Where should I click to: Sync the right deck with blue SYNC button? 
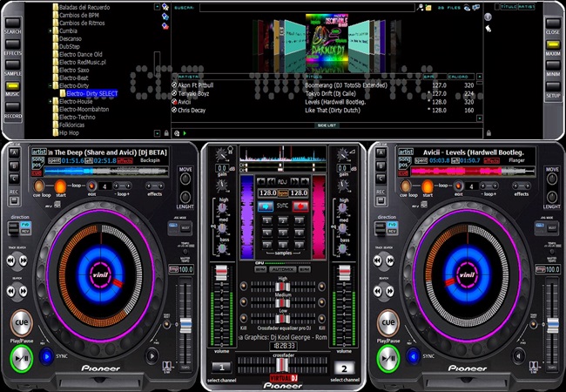[x=413, y=356]
